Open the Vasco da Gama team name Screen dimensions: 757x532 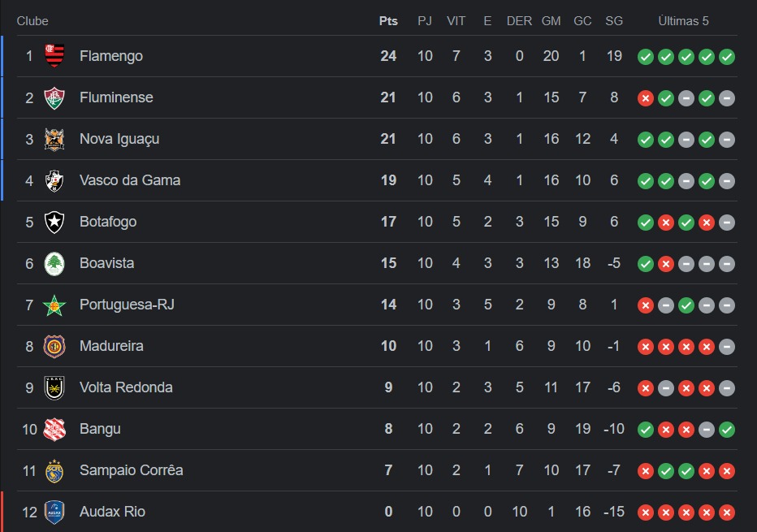point(130,180)
